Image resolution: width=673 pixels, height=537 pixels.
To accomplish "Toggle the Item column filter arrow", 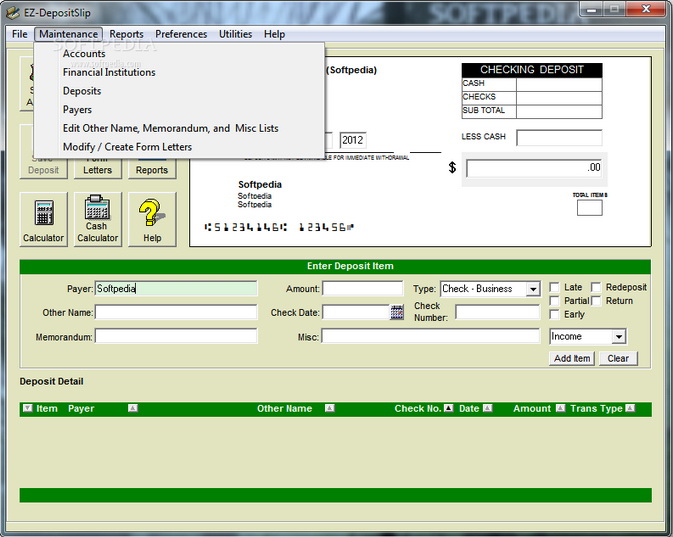I will [27, 409].
